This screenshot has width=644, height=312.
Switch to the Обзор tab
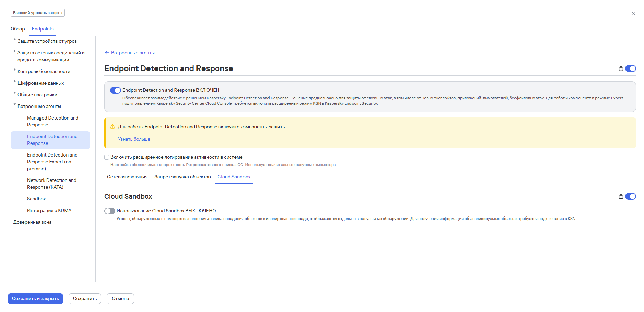pos(18,29)
